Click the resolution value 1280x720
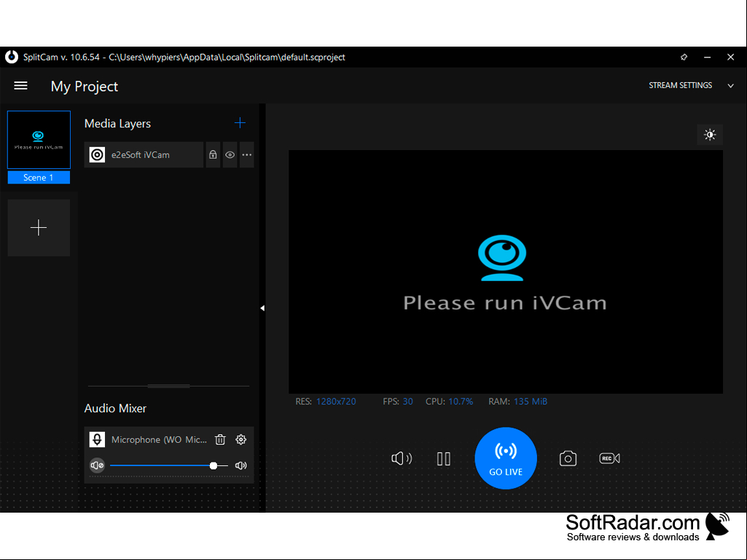The height and width of the screenshot is (560, 747). pyautogui.click(x=336, y=401)
